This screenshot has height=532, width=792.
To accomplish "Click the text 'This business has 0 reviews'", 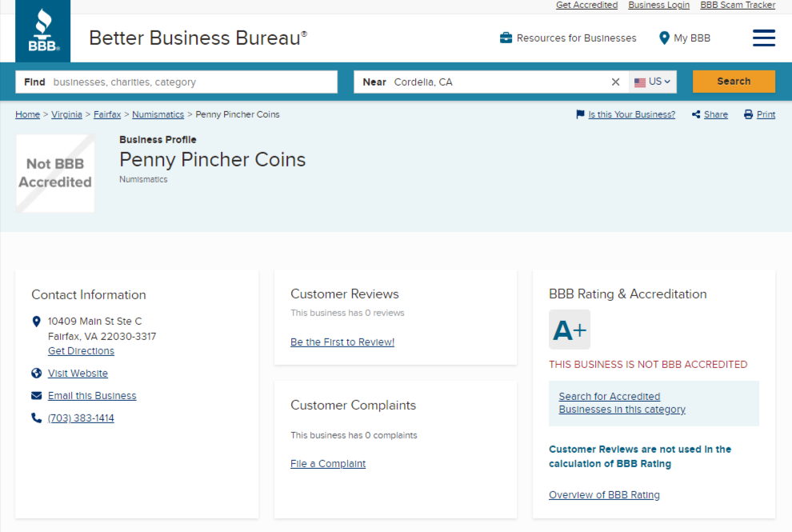I will click(x=347, y=314).
